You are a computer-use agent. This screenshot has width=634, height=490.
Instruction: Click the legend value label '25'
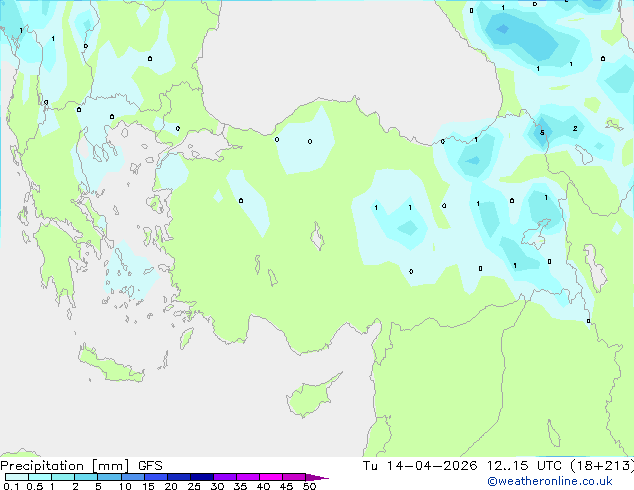coord(194,486)
